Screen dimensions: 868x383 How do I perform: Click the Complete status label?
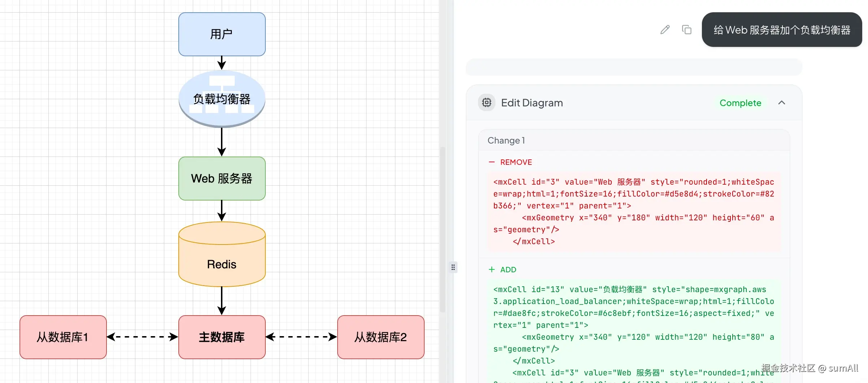pos(740,103)
